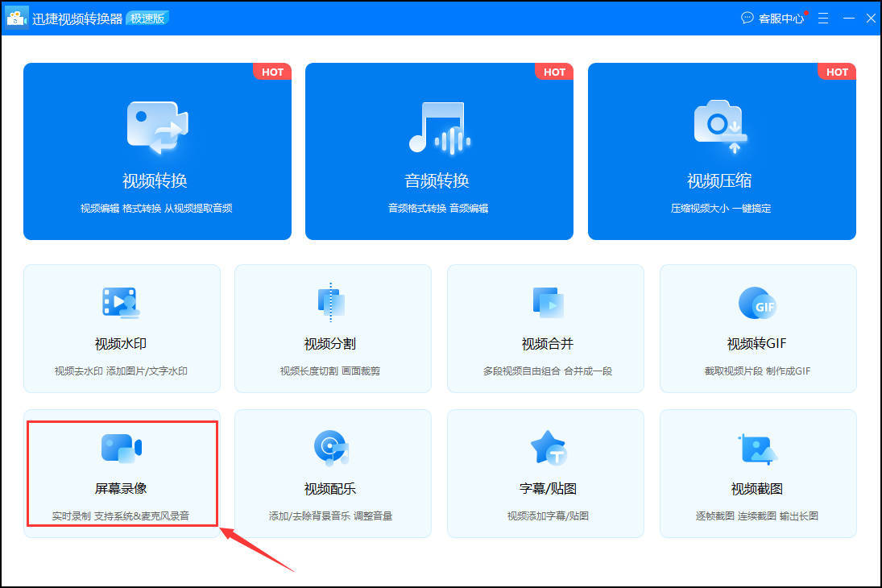The image size is (882, 588).
Task: Click description 压缩视频大小 一键搞定
Action: pos(721,208)
